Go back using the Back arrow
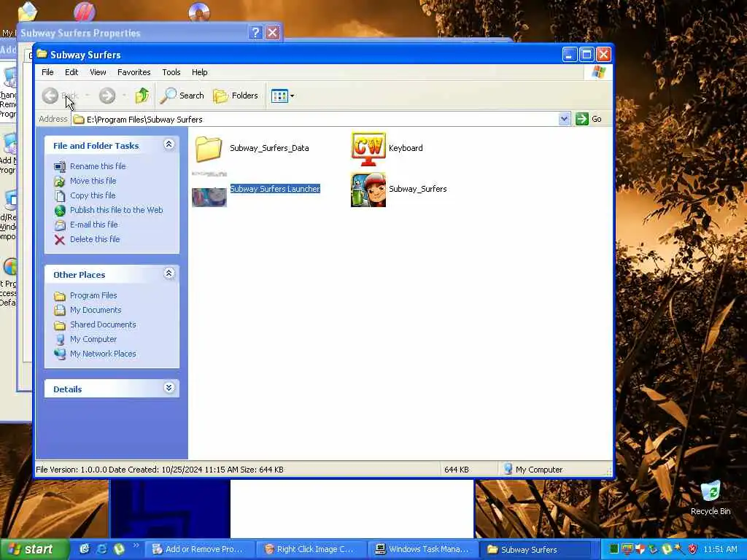This screenshot has height=560, width=747. 50,96
